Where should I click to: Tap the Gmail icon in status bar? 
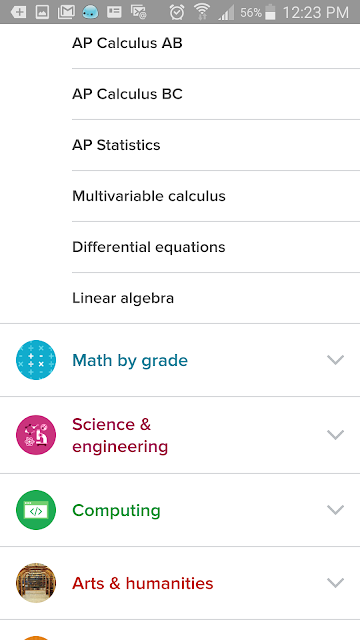[66, 12]
